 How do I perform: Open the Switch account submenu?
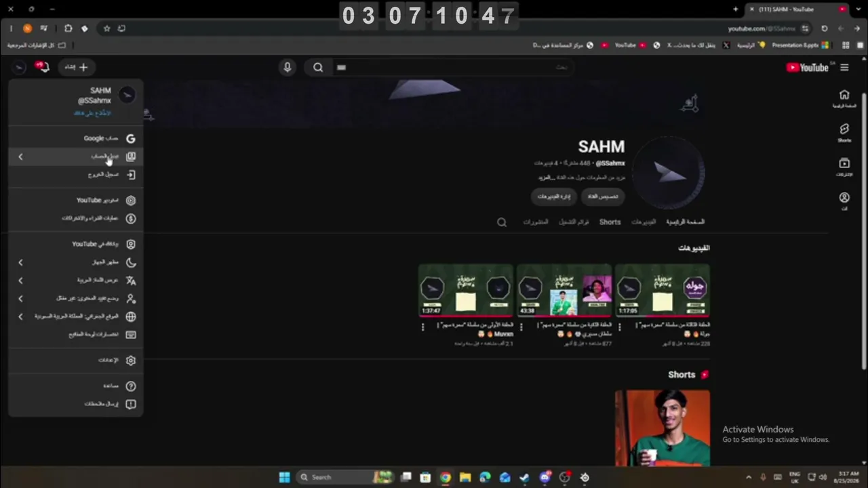(76, 157)
